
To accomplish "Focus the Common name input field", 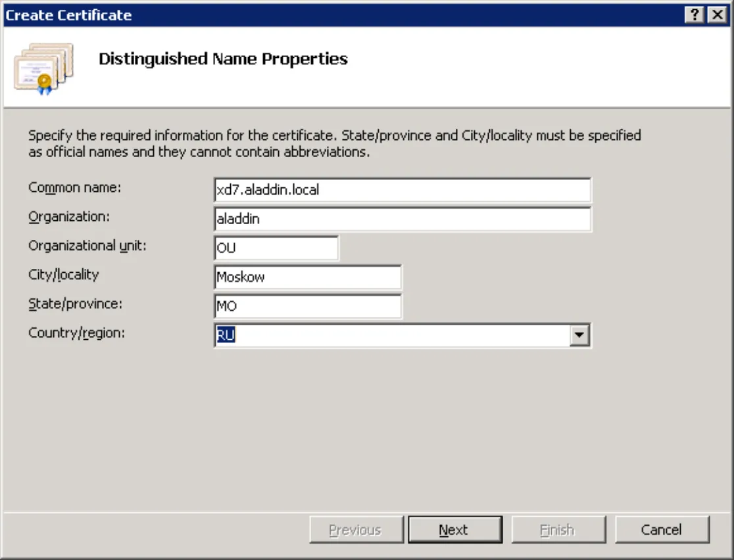I will point(403,190).
